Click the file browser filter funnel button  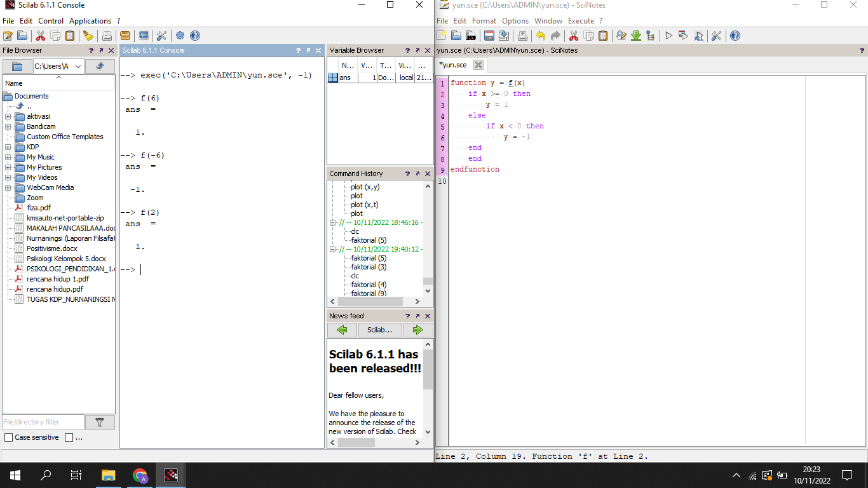[x=100, y=422]
